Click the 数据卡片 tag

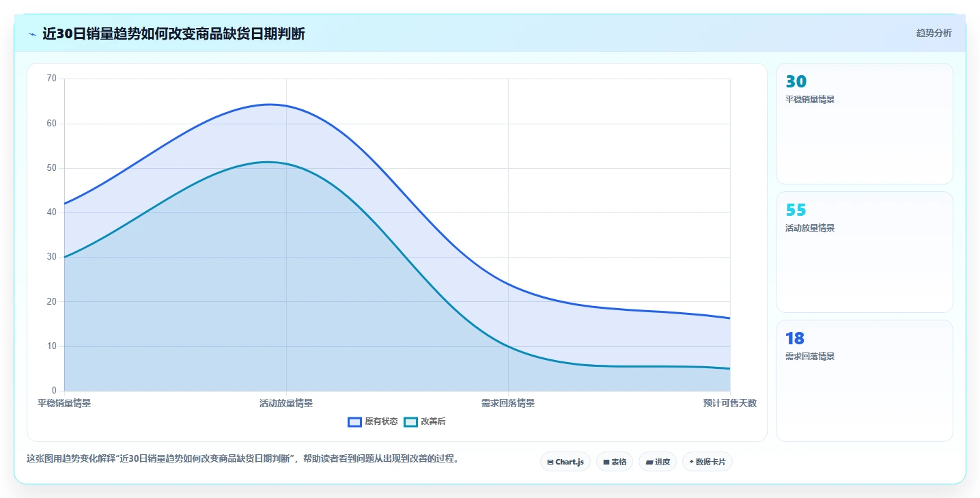[x=707, y=462]
